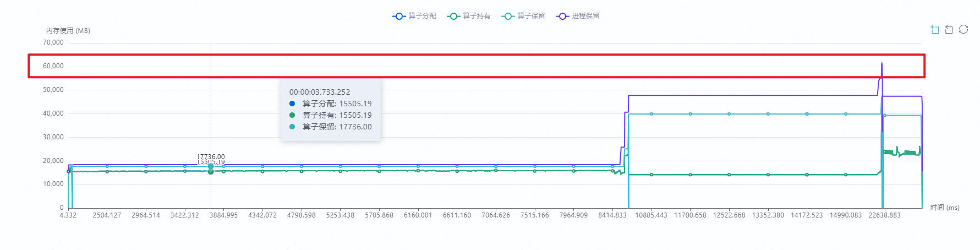Click the 时间 (ms) axis title

tap(945, 208)
